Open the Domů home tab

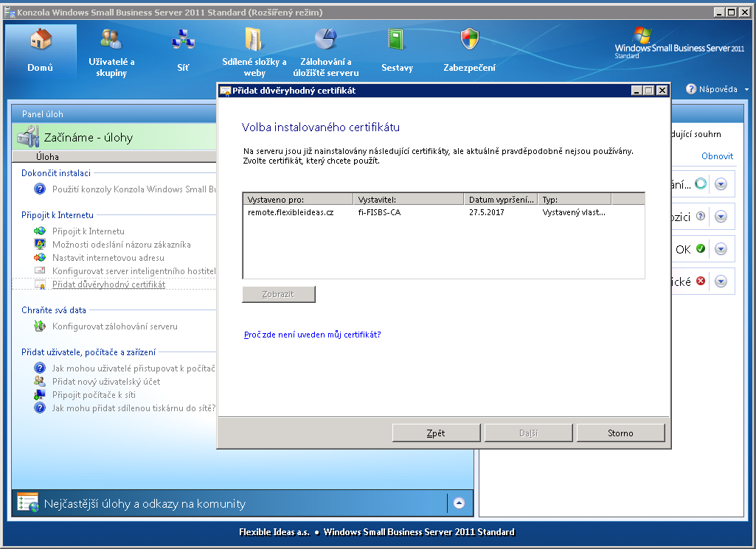coord(41,50)
